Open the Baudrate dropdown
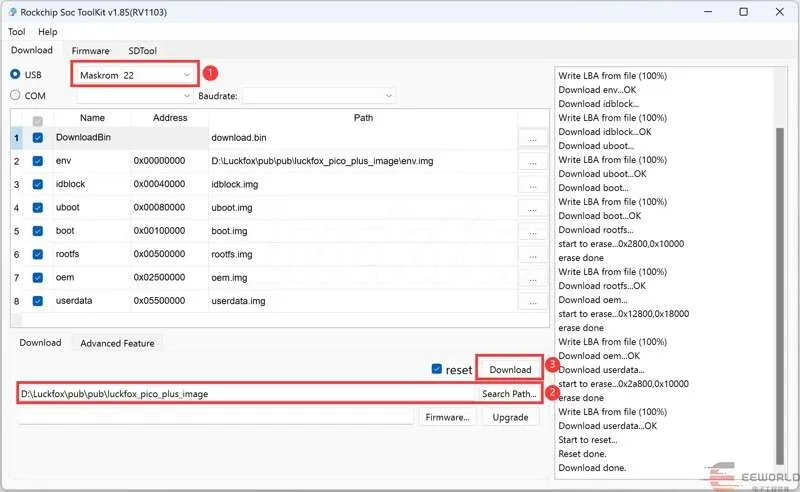Viewport: 800px width, 492px height. [x=318, y=96]
